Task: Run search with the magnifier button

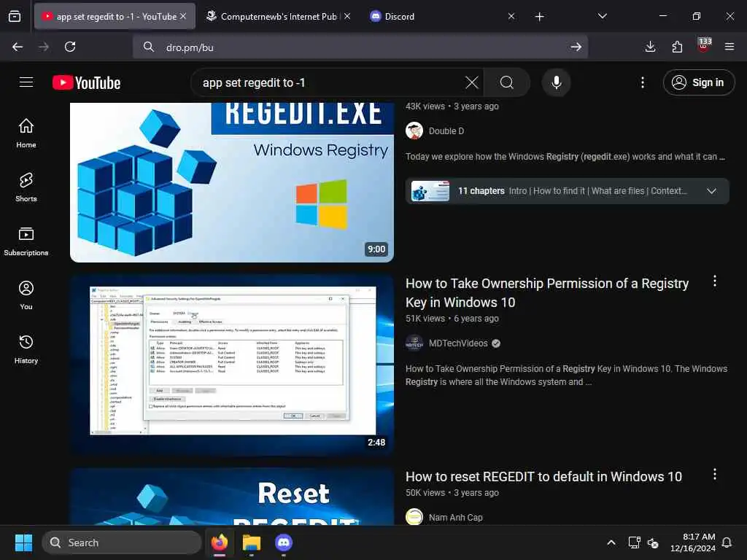Action: [507, 82]
